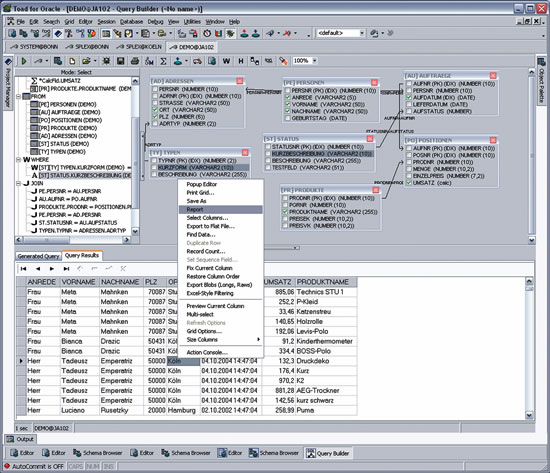Image resolution: width=550 pixels, height=473 pixels.
Task: Uncheck ANREDE in the PERSONEN table
Action: [x=288, y=98]
